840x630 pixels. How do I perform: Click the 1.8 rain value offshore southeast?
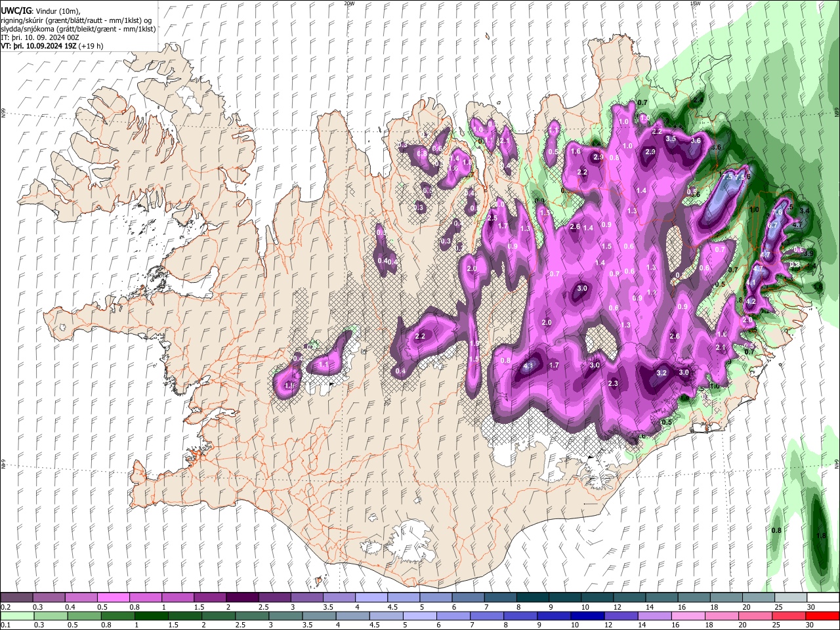(821, 535)
